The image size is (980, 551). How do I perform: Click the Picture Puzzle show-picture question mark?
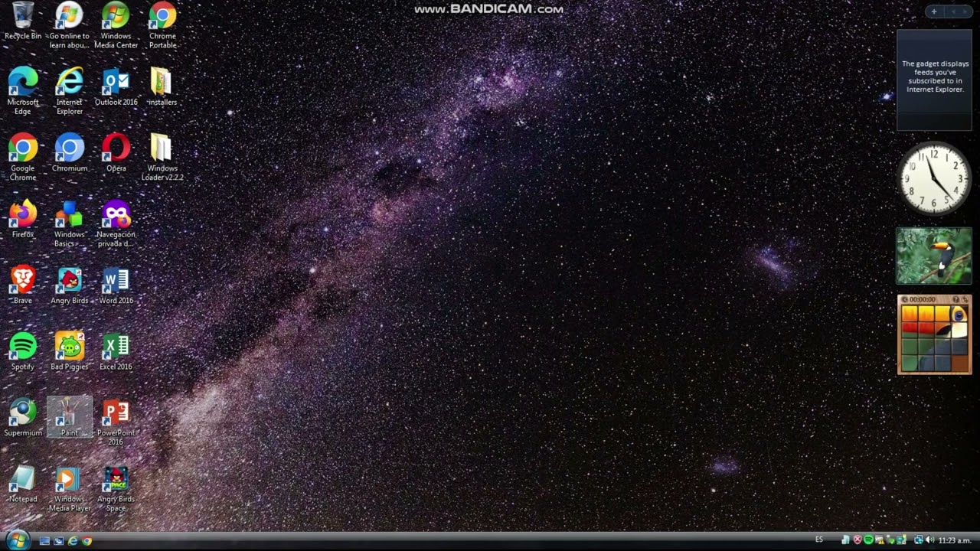tap(956, 299)
